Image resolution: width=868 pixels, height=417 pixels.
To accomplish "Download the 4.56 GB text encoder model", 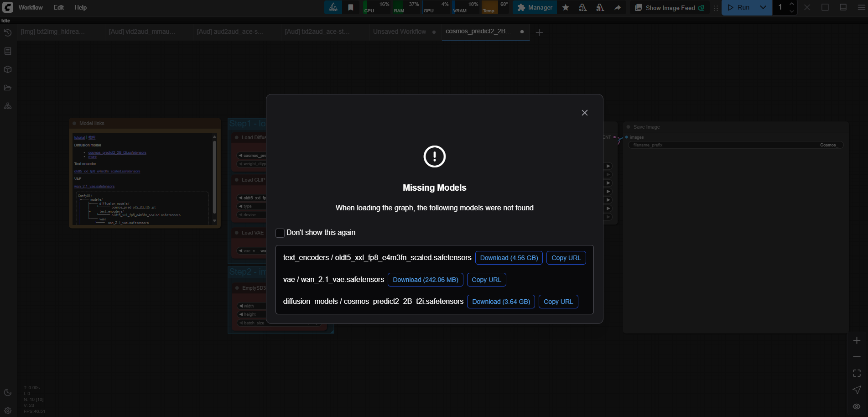I will click(x=509, y=258).
